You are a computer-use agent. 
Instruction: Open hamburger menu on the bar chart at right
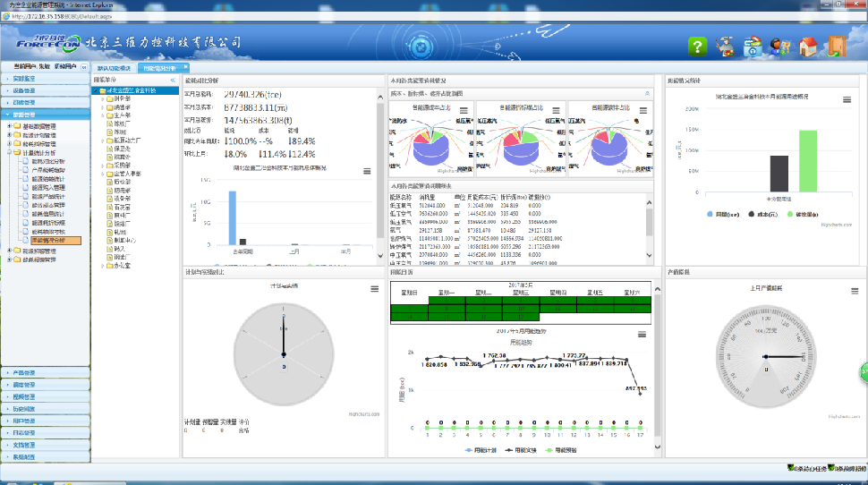847,100
